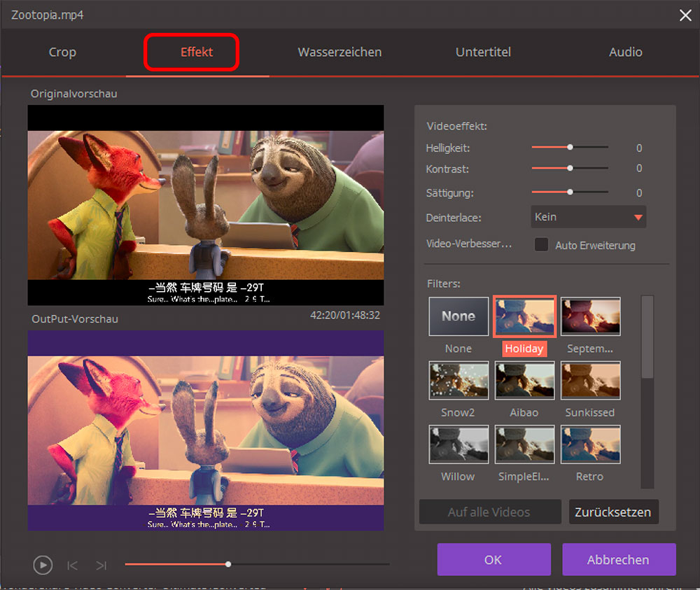
Task: Select the SimpleEl... filter thumbnail
Action: tap(524, 444)
